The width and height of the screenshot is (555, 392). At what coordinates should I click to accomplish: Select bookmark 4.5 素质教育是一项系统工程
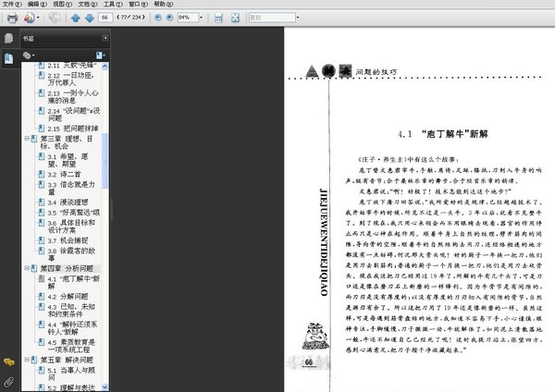coord(71,346)
